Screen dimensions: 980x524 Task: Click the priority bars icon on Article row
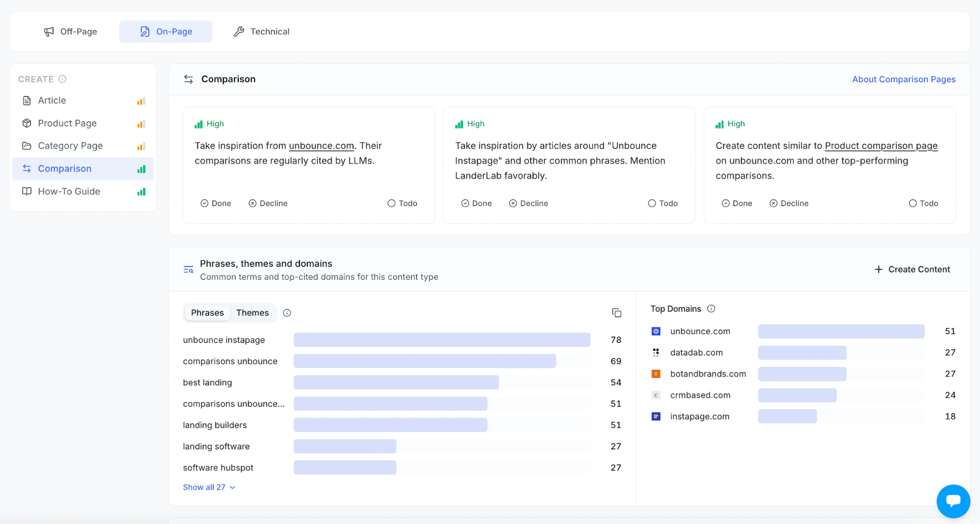[141, 101]
